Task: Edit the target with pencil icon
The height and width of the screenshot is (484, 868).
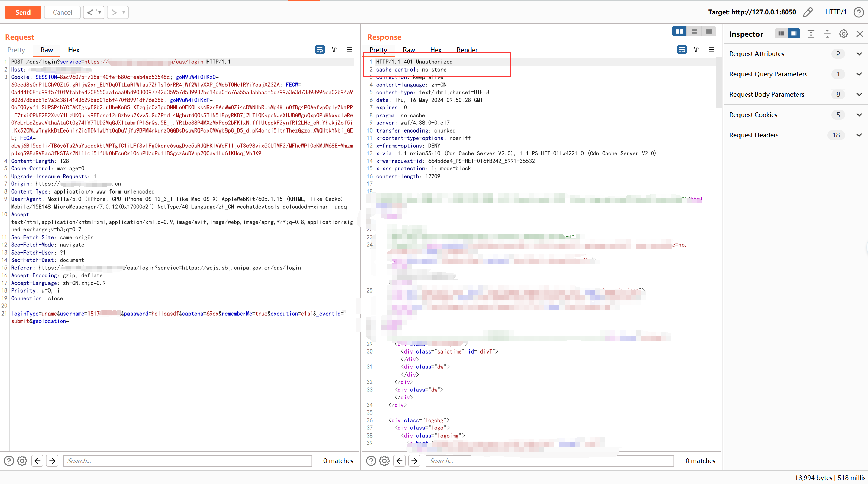Action: tap(808, 12)
